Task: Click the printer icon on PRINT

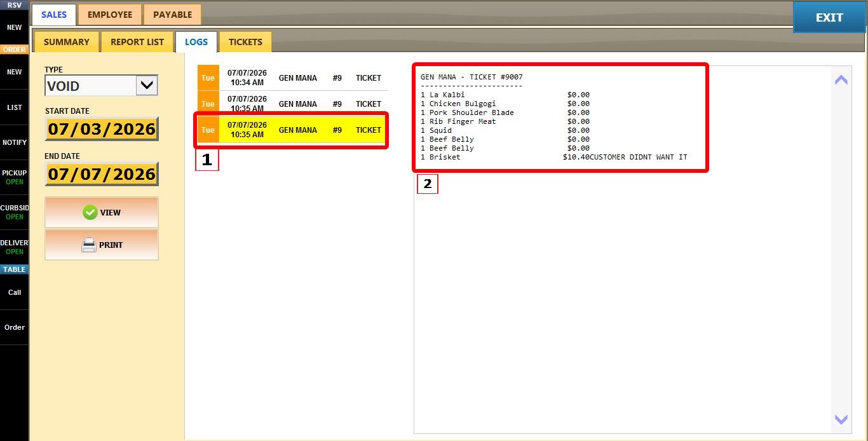Action: coord(89,245)
